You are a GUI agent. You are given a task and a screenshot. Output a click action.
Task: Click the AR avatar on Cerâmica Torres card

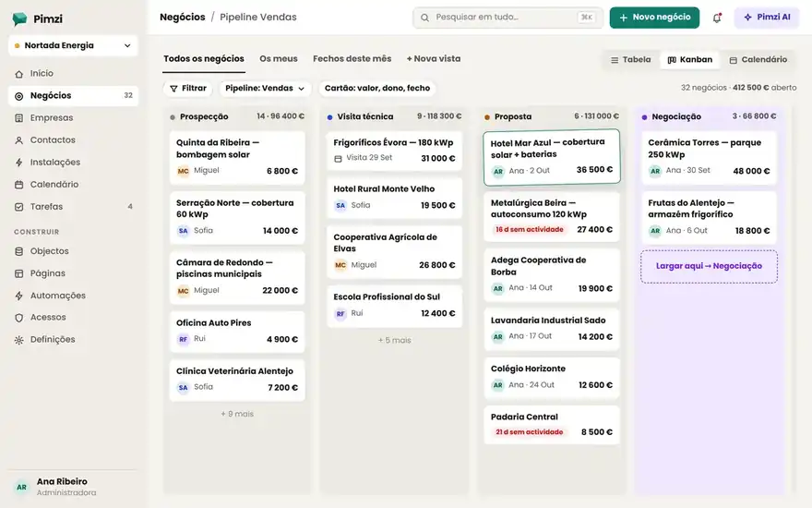[655, 171]
